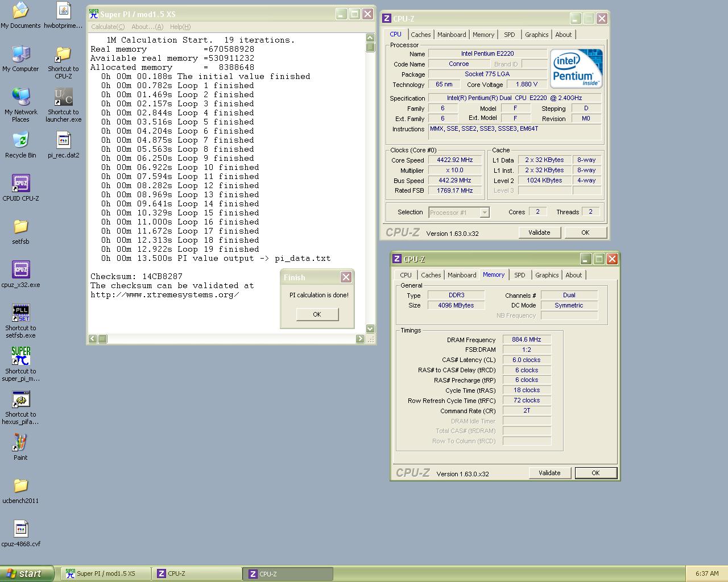The height and width of the screenshot is (582, 728).
Task: Open the About menu in Super PI
Action: click(147, 27)
